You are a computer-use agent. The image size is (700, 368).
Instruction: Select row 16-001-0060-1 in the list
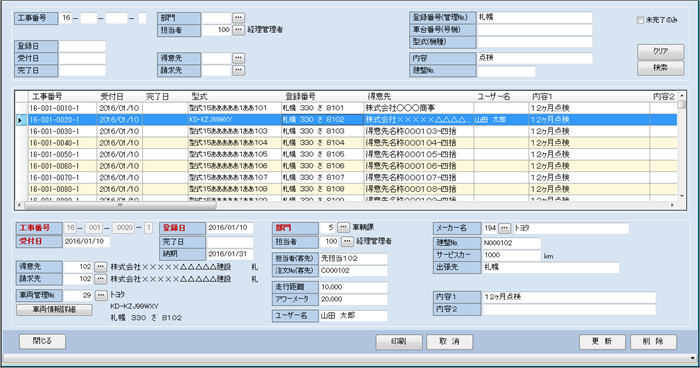pyautogui.click(x=346, y=166)
